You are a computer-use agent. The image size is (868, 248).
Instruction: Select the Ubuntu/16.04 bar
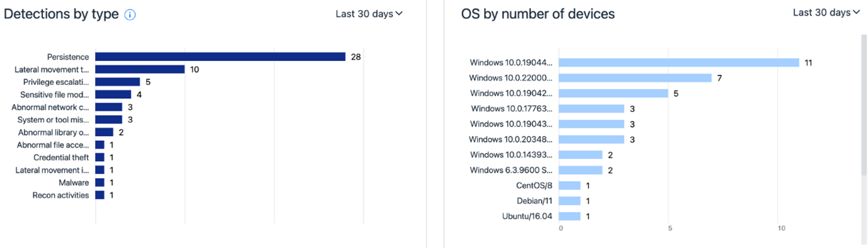pyautogui.click(x=570, y=216)
